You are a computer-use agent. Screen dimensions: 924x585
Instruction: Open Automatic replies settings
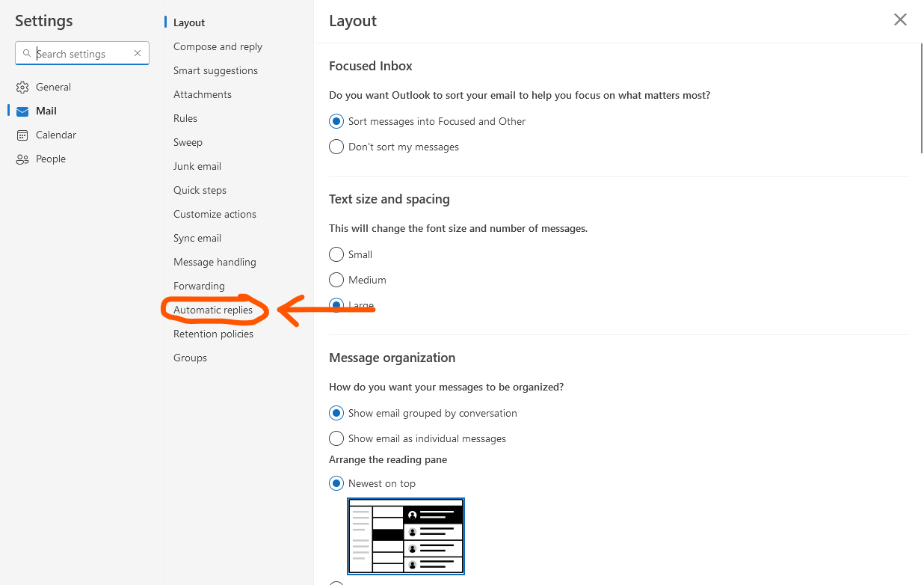213,310
